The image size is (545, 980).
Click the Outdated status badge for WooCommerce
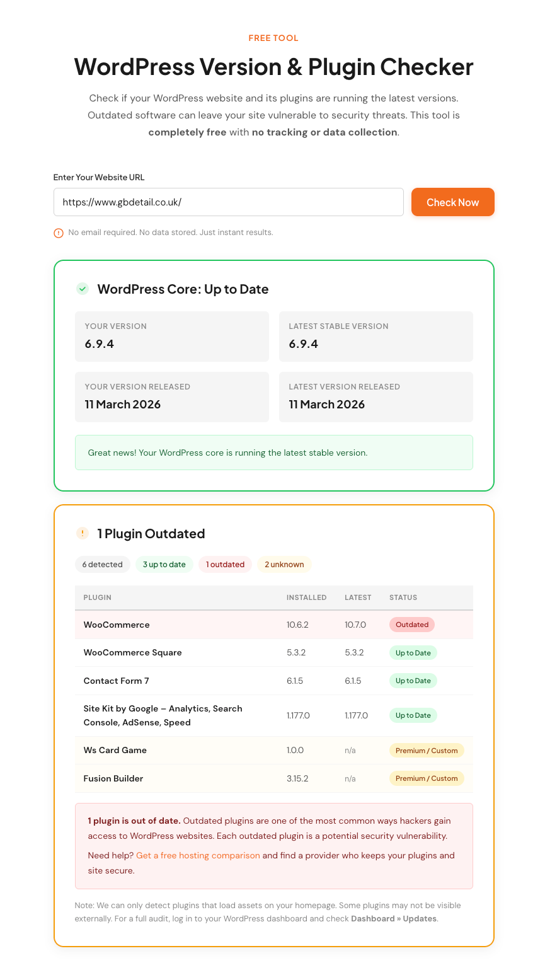[x=412, y=625]
